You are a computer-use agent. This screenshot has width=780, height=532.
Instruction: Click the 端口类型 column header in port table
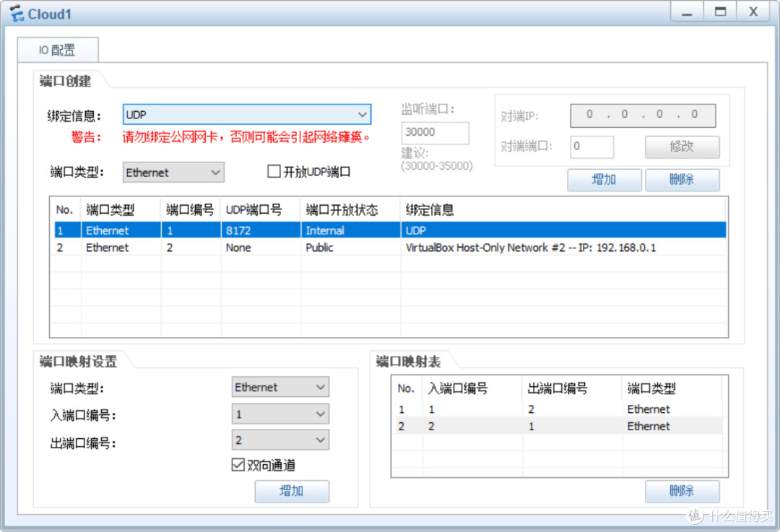(121, 210)
